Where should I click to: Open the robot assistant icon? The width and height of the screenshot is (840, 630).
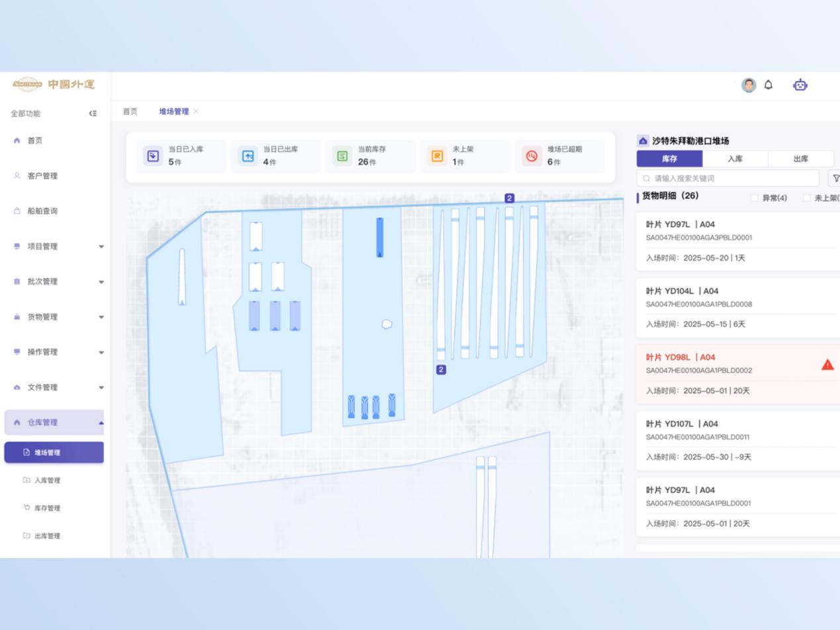pos(800,85)
